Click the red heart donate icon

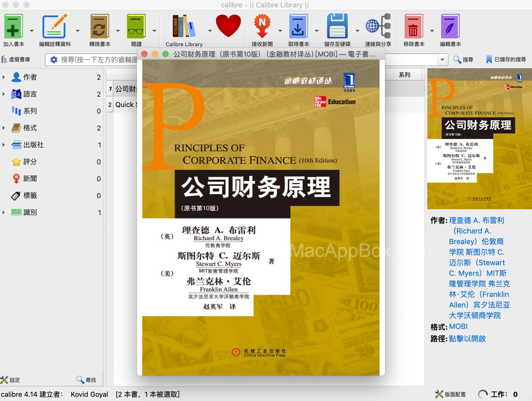coord(228,26)
